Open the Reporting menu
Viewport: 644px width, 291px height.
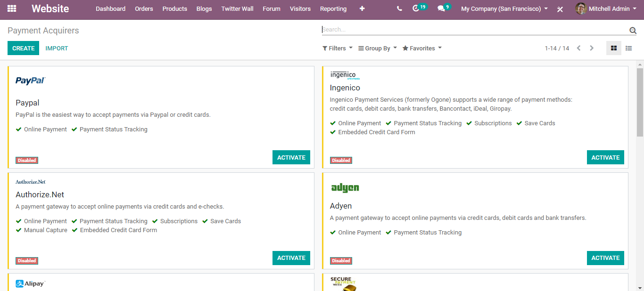(333, 8)
